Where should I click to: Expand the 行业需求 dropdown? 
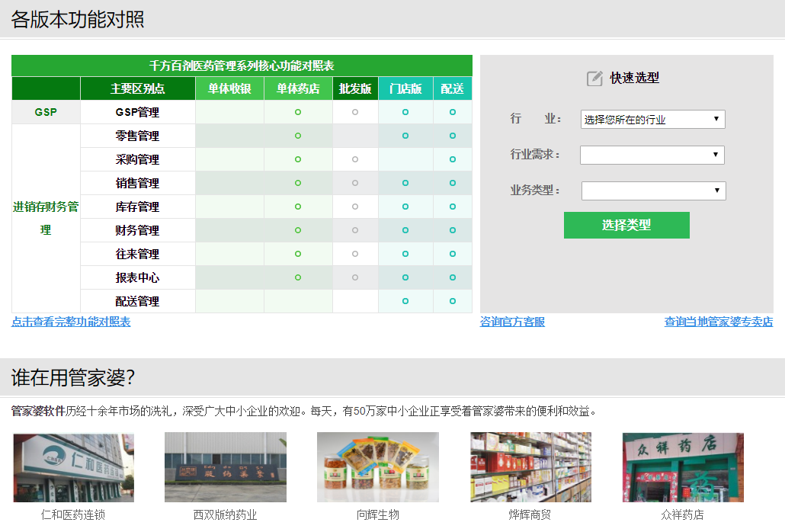point(652,155)
